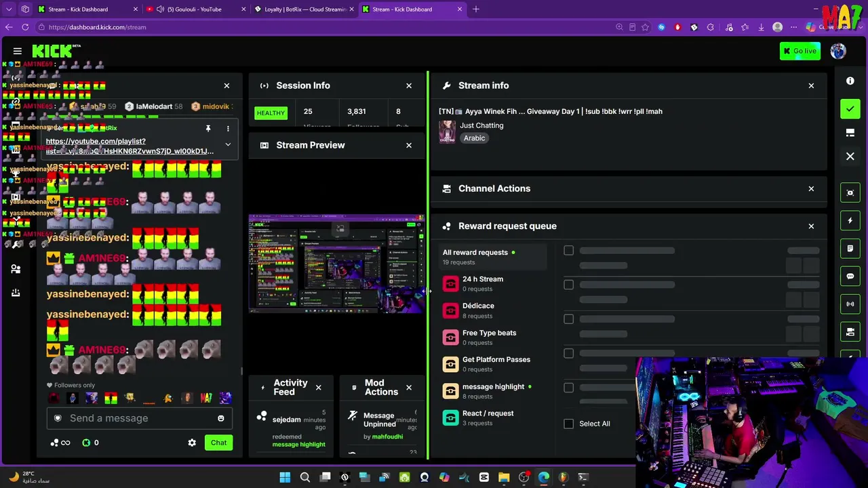Toggle the Session Info broadcast icon in sidebar
This screenshot has width=868, height=488.
pyautogui.click(x=850, y=304)
